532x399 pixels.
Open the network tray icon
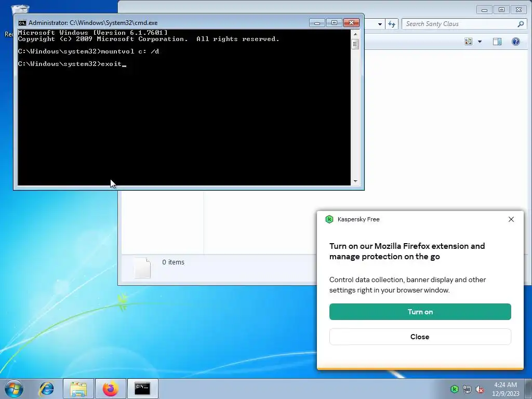click(467, 389)
